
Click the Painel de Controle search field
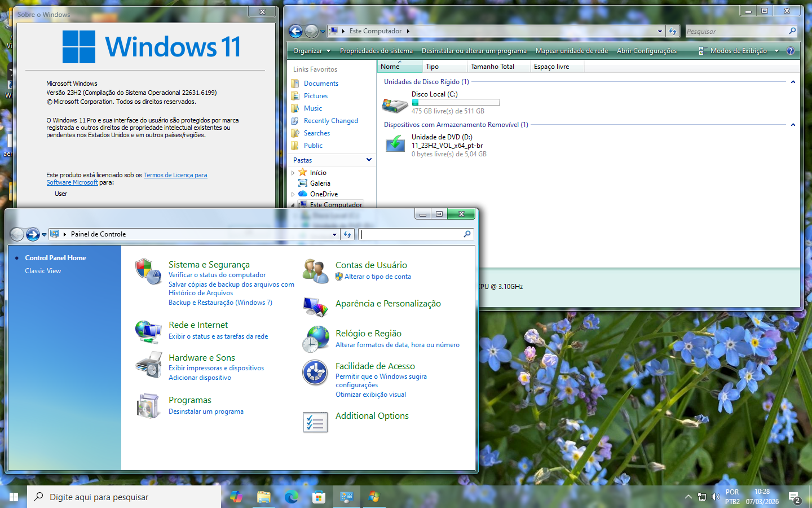pos(412,234)
